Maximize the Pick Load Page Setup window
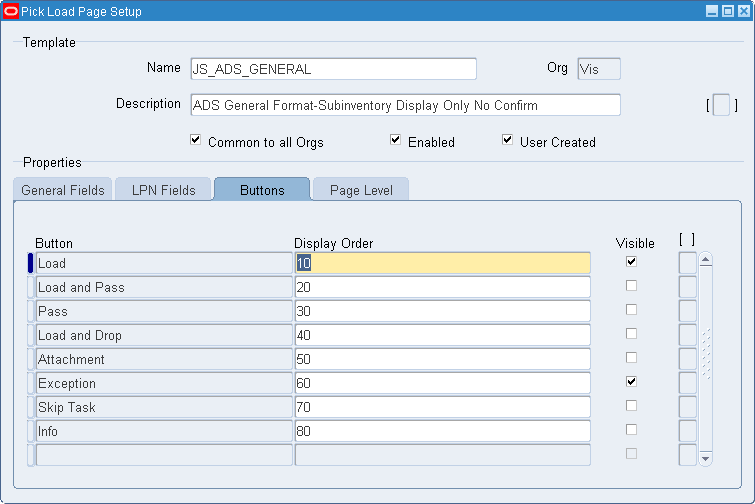 pyautogui.click(x=728, y=11)
